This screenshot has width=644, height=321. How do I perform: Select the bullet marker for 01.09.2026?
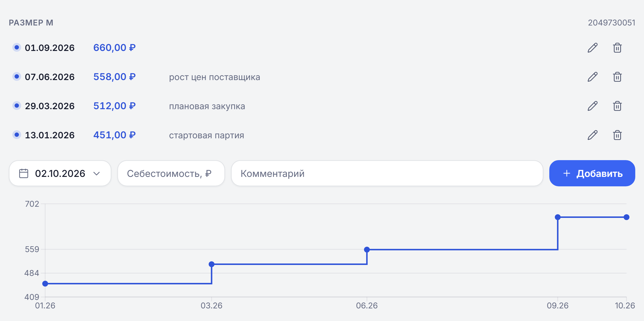17,47
